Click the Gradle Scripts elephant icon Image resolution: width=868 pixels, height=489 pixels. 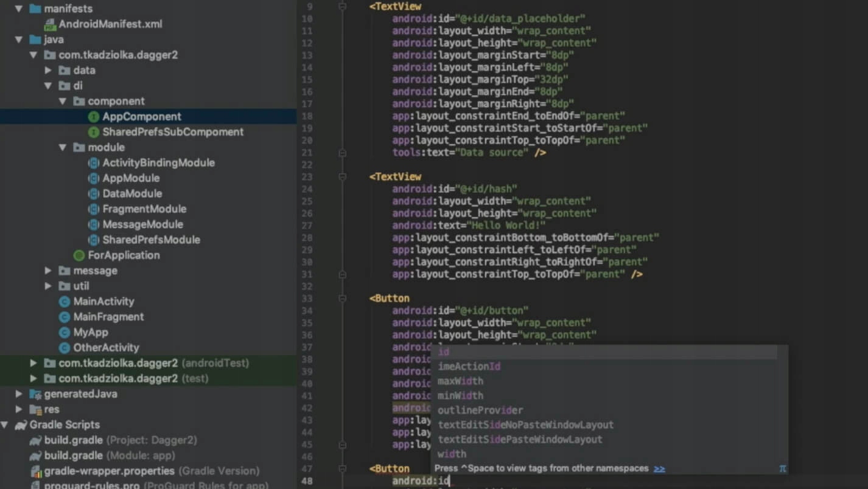coord(21,425)
